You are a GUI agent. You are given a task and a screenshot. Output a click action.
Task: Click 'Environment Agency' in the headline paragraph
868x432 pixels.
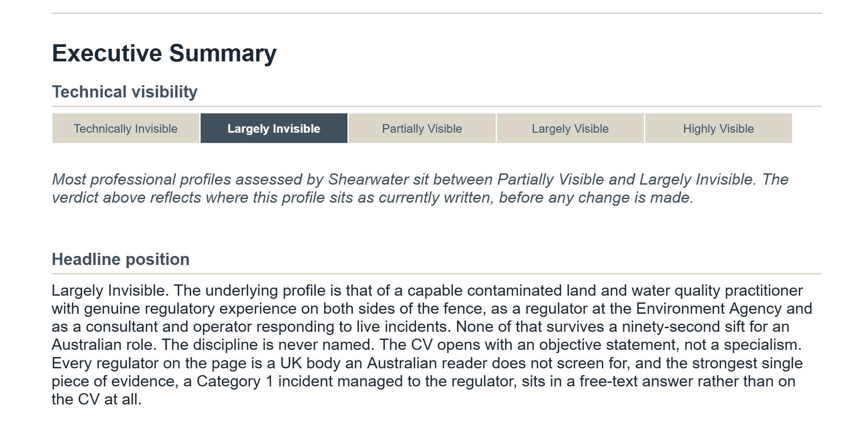tap(709, 309)
